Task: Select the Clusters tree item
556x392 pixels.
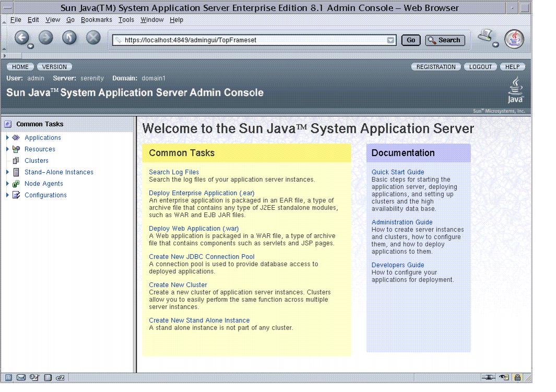Action: pyautogui.click(x=36, y=161)
